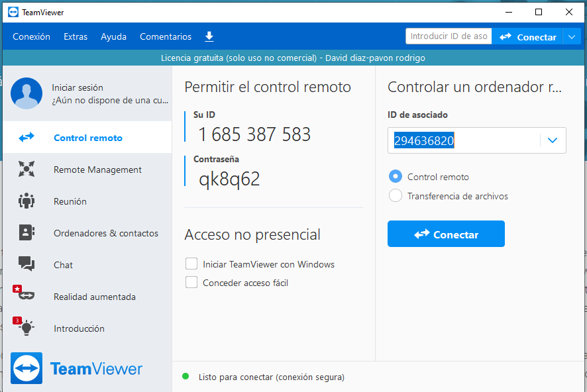Select Transferencia de archivos radio option
Screen dimensions: 587x392
396,196
